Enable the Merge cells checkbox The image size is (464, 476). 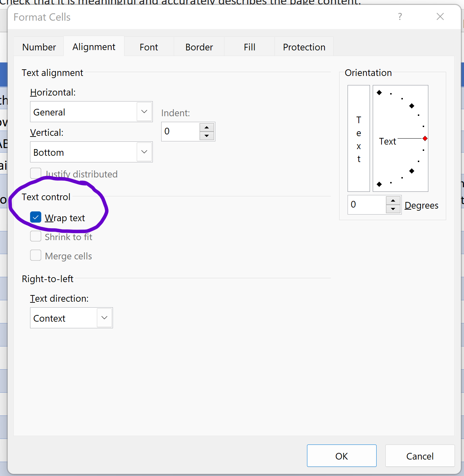point(36,255)
